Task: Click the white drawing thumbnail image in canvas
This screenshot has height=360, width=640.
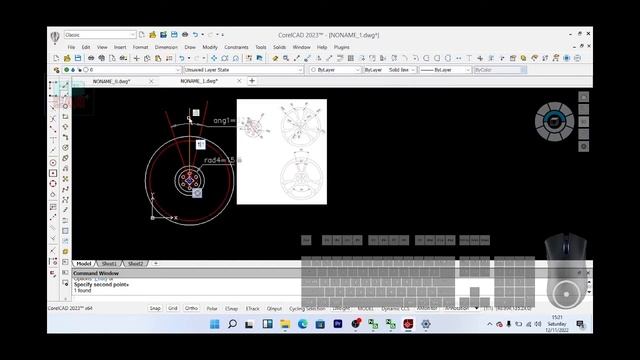Action: coord(282,151)
